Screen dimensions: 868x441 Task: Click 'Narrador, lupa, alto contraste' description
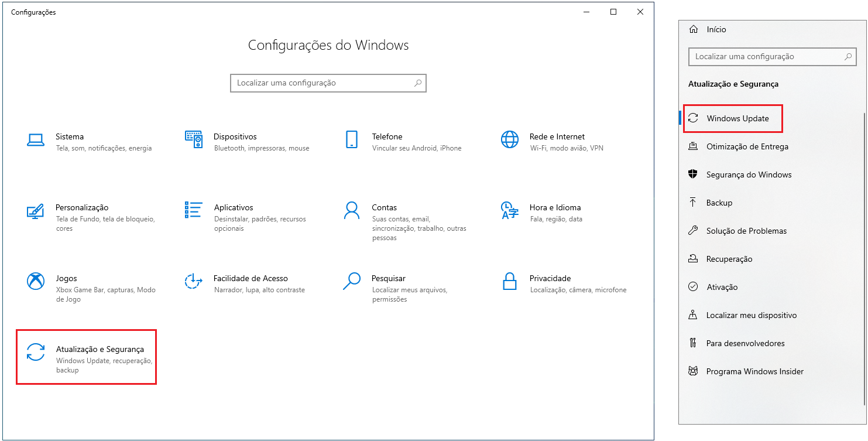(x=259, y=290)
